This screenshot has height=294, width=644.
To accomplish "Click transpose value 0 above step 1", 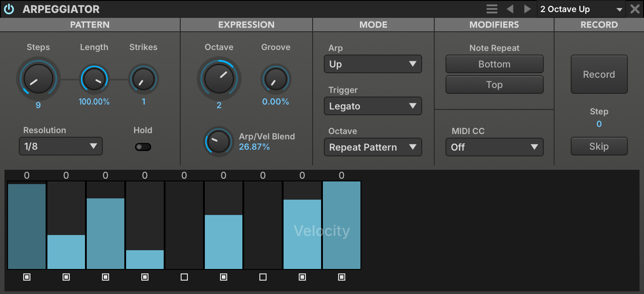I will point(27,176).
